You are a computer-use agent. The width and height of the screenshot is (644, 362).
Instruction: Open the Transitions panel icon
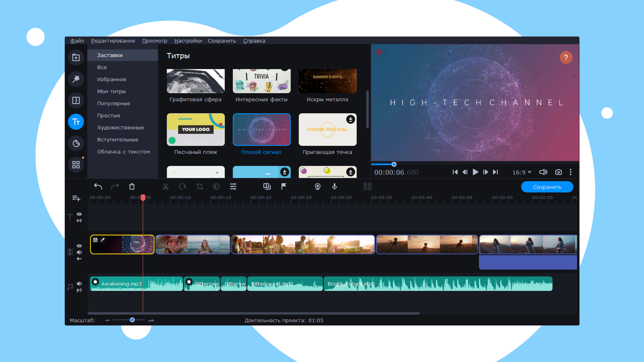point(76,101)
